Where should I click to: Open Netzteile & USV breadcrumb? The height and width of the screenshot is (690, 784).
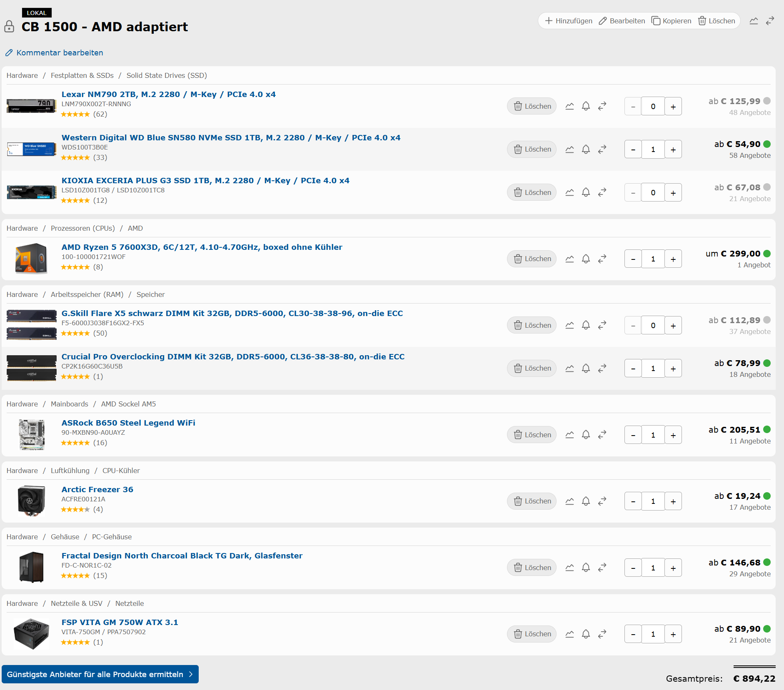click(x=77, y=603)
